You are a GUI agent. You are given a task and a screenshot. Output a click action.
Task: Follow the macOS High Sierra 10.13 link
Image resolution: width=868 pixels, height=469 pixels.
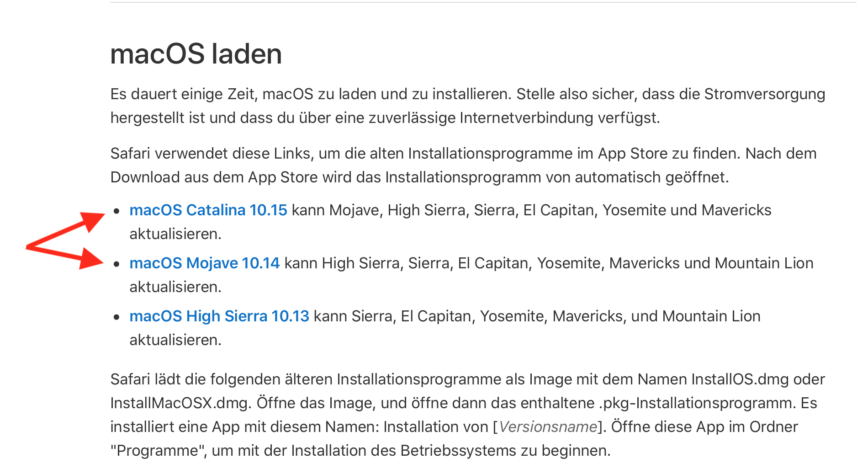point(219,316)
